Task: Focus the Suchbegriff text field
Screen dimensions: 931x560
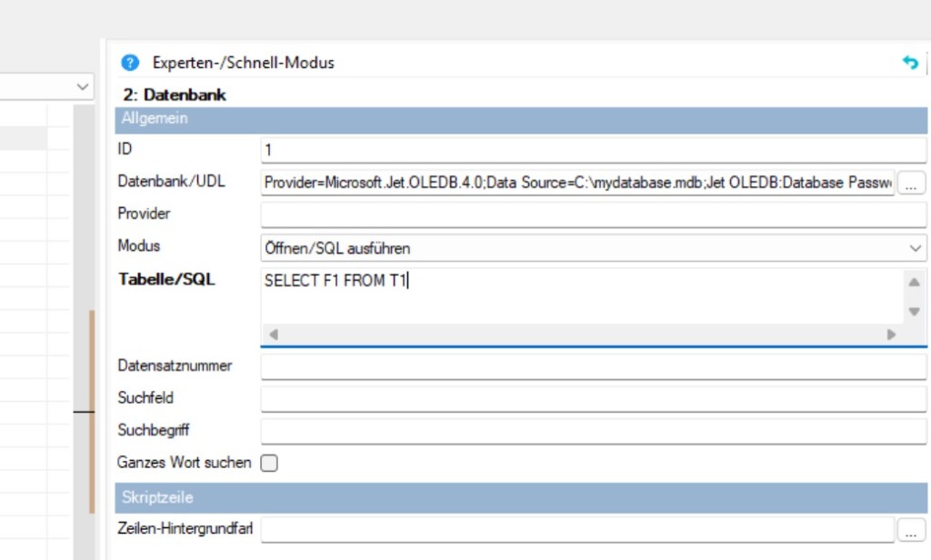Action: tap(593, 430)
